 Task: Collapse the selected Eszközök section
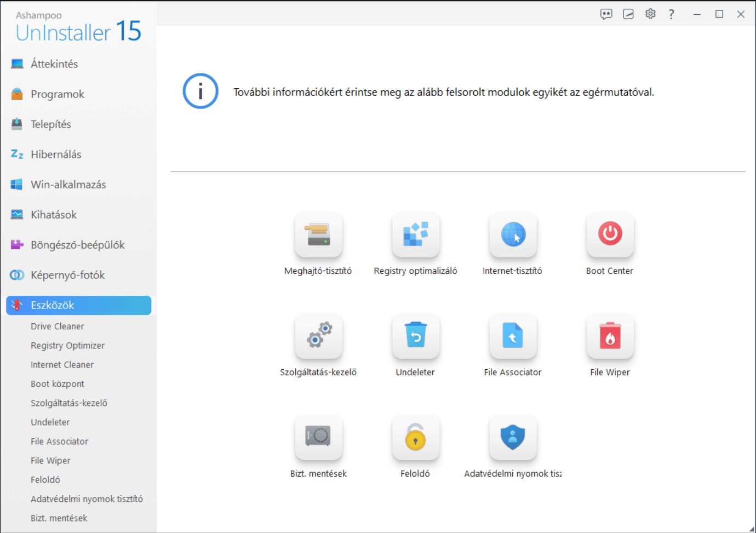click(78, 305)
